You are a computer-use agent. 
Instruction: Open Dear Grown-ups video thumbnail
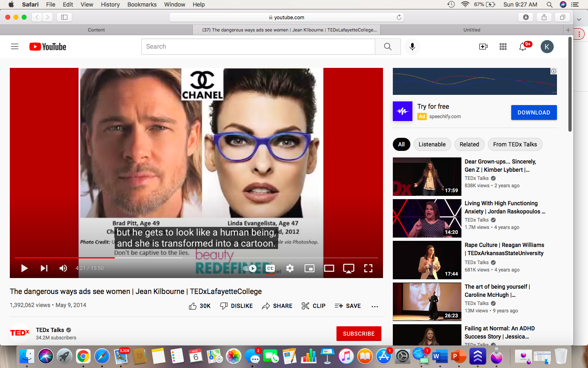(427, 177)
